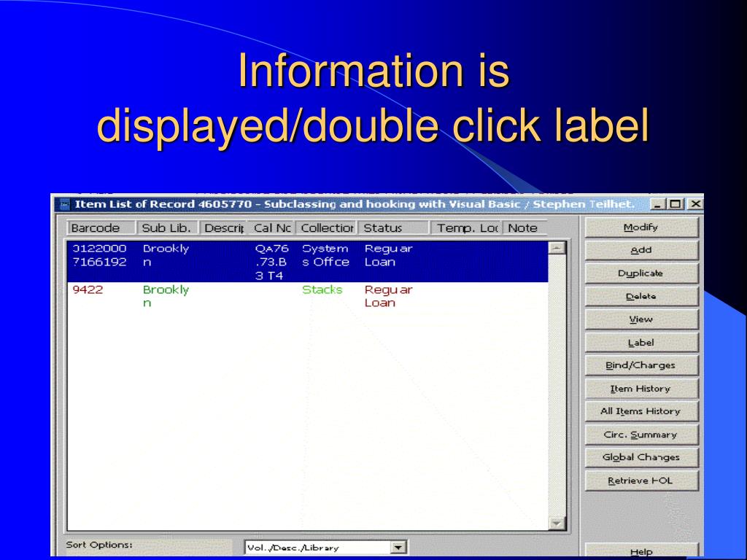Click scrollbar down arrow in item list

click(x=557, y=523)
